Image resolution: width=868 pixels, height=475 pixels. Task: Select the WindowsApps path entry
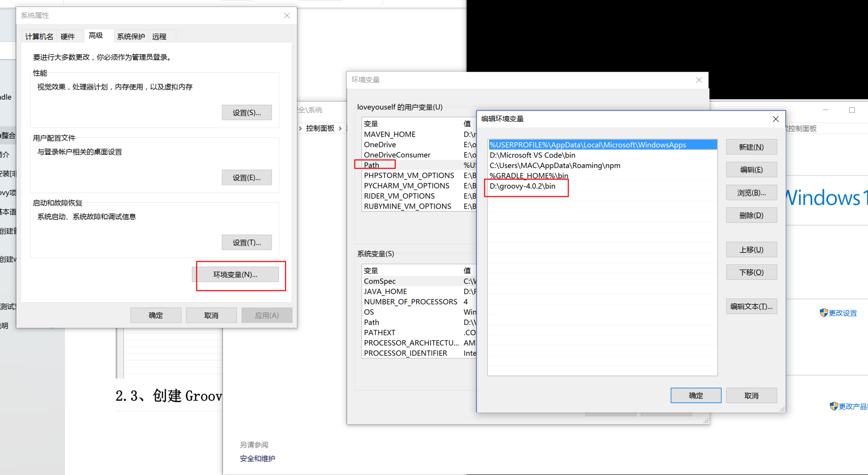603,145
